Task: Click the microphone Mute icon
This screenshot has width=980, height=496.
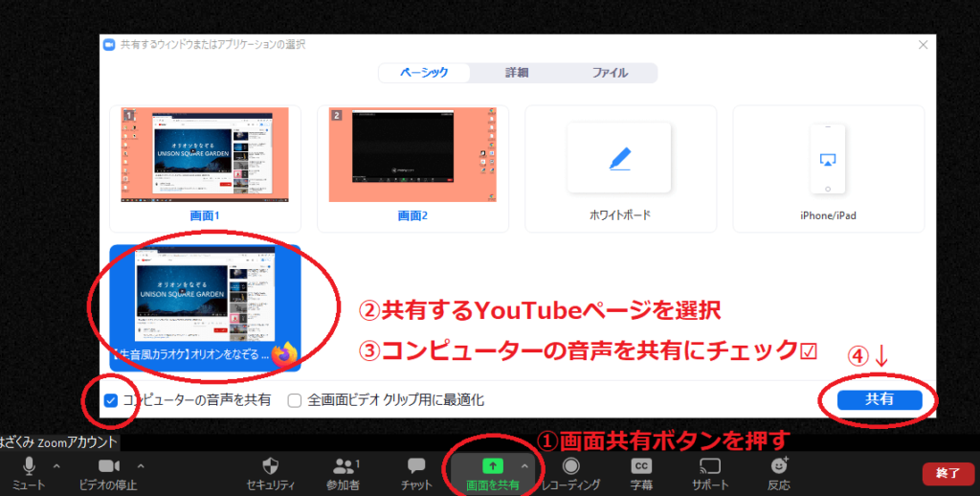Action: (29, 466)
